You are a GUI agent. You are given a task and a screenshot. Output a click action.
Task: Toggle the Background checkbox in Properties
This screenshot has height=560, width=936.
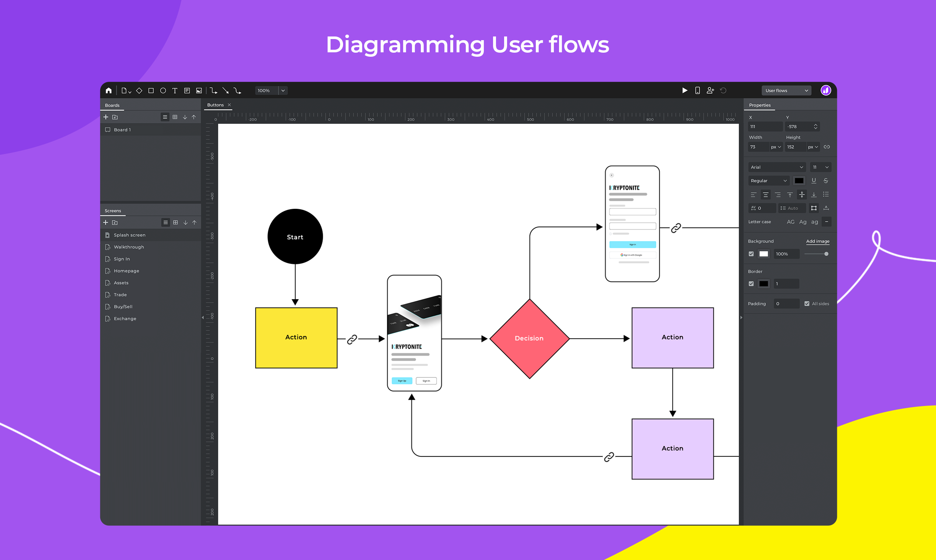pos(751,254)
